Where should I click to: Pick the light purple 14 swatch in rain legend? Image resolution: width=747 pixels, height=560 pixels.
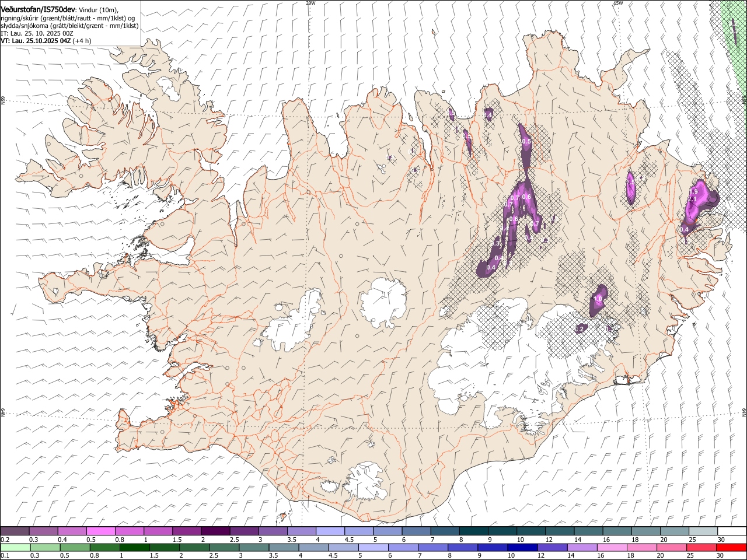tap(582, 547)
